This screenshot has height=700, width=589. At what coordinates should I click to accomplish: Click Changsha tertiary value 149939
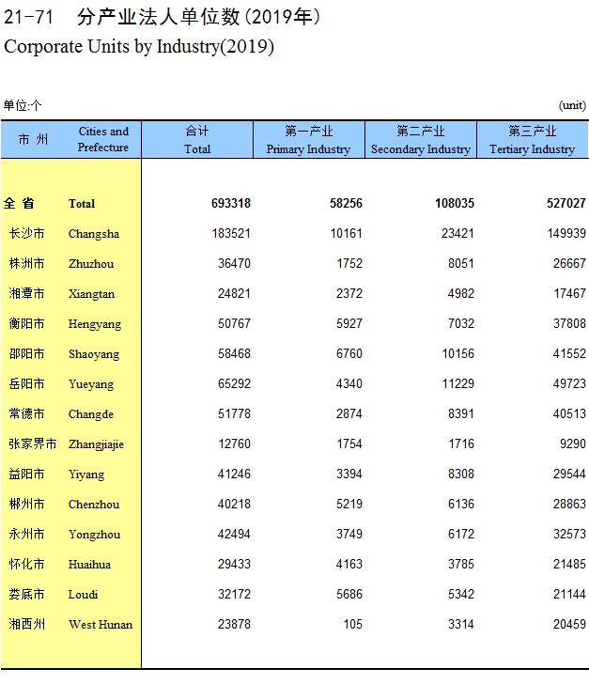(566, 233)
